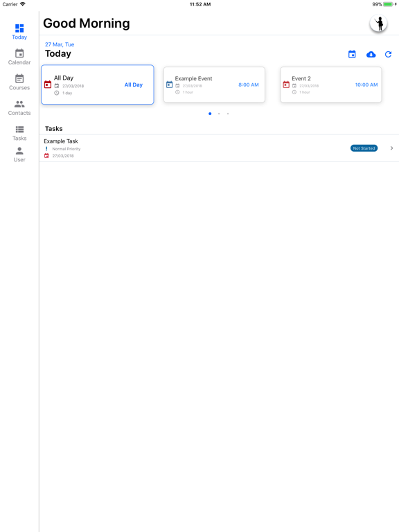Click the cloud download sync icon
Viewport: 399px width, 532px height.
tap(371, 54)
